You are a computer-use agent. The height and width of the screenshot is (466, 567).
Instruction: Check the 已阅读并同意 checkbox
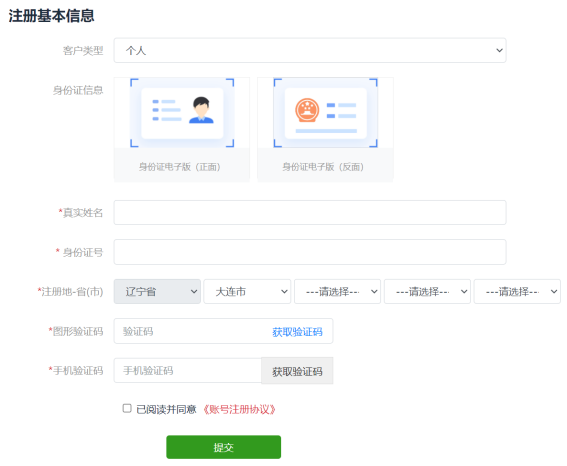(x=127, y=409)
